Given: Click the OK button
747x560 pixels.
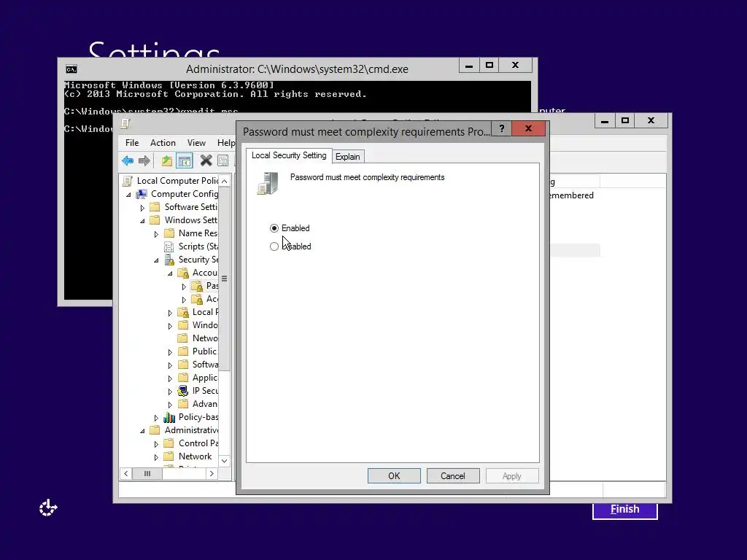Looking at the screenshot, I should tap(394, 475).
